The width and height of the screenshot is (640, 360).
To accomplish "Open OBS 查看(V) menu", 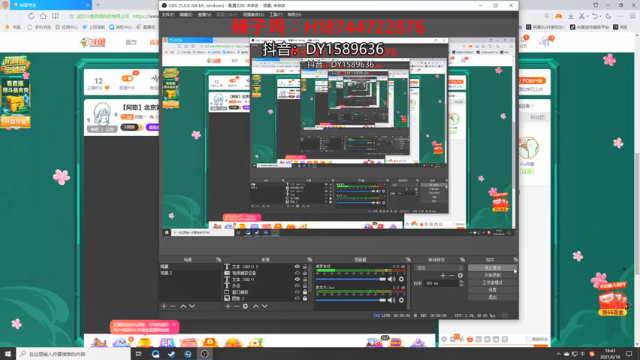I will tap(204, 15).
